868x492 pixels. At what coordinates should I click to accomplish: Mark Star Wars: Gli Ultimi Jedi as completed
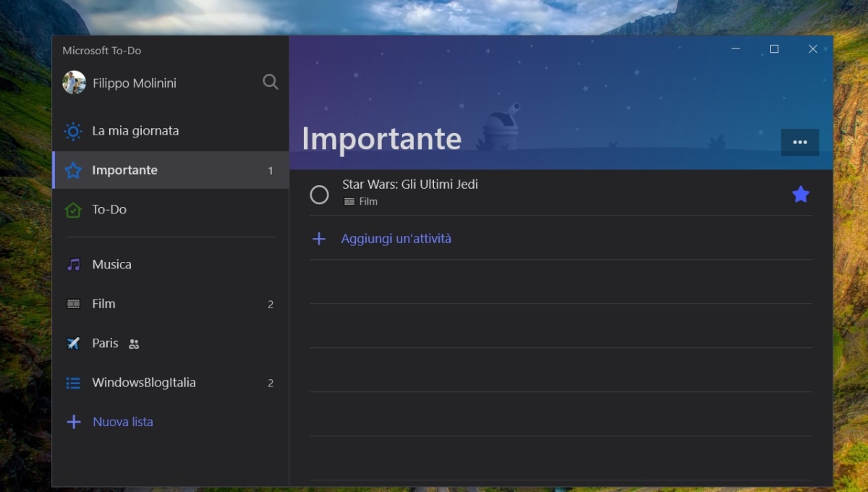pos(319,195)
